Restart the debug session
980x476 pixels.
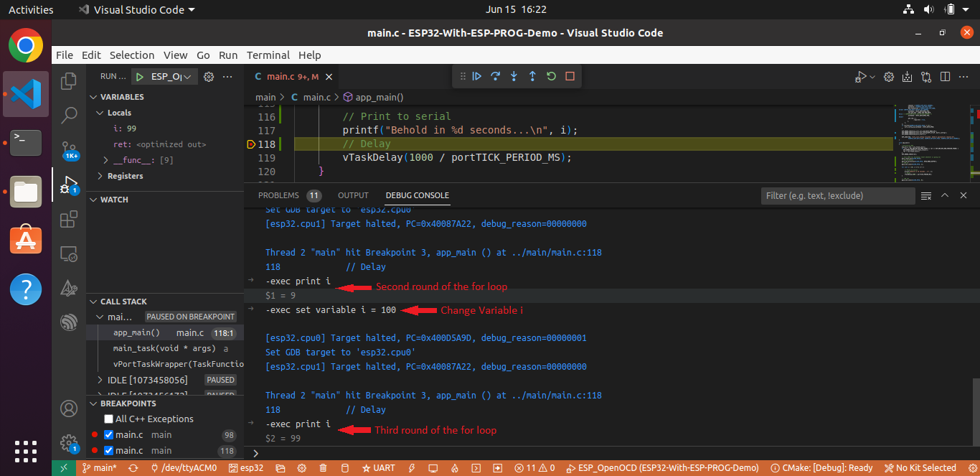pos(551,76)
